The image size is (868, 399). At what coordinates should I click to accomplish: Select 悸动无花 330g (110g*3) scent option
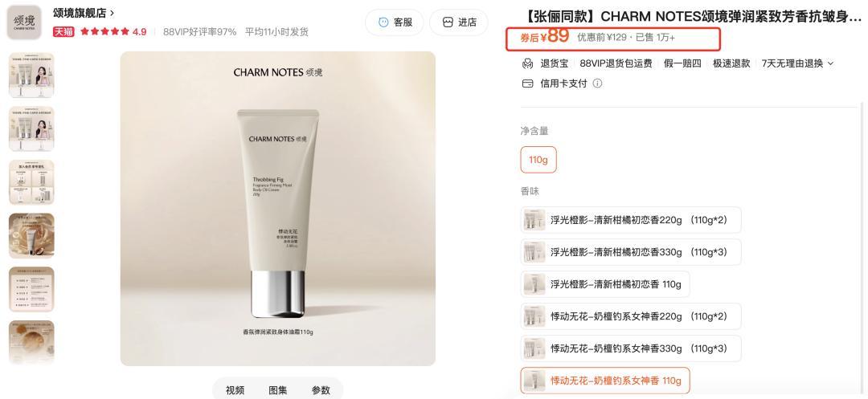[x=631, y=348]
